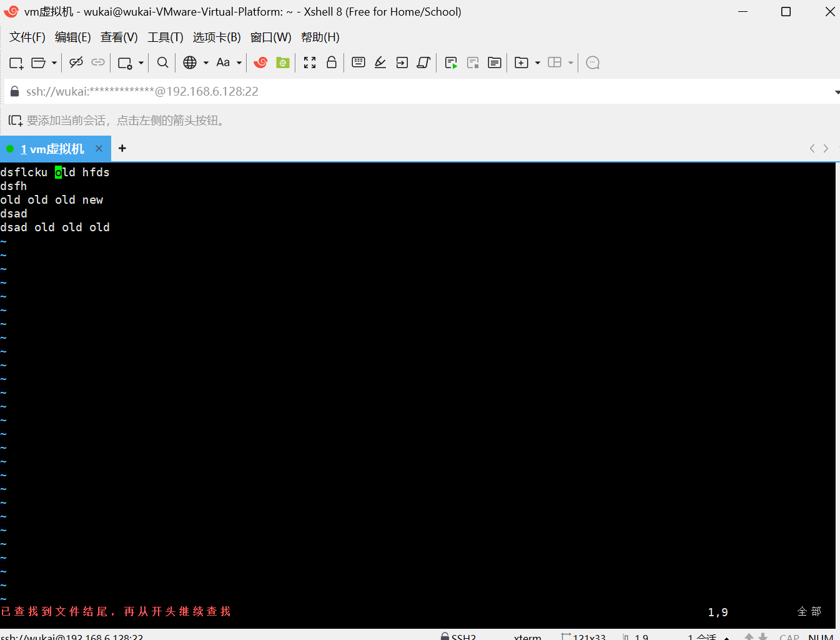Viewport: 840px width, 640px height.
Task: Click the Open session folder icon
Action: point(38,62)
